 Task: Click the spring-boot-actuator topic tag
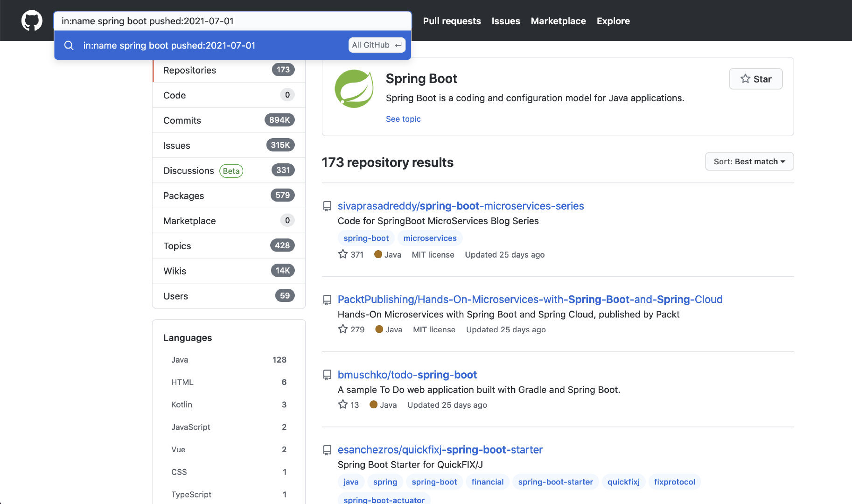click(x=384, y=499)
